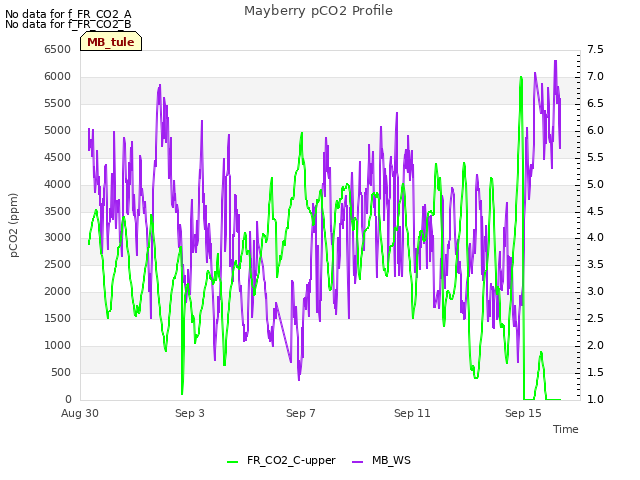Click the pCO2 (ppm) axis label
Viewport: 640px width, 480px height.
click(14, 225)
